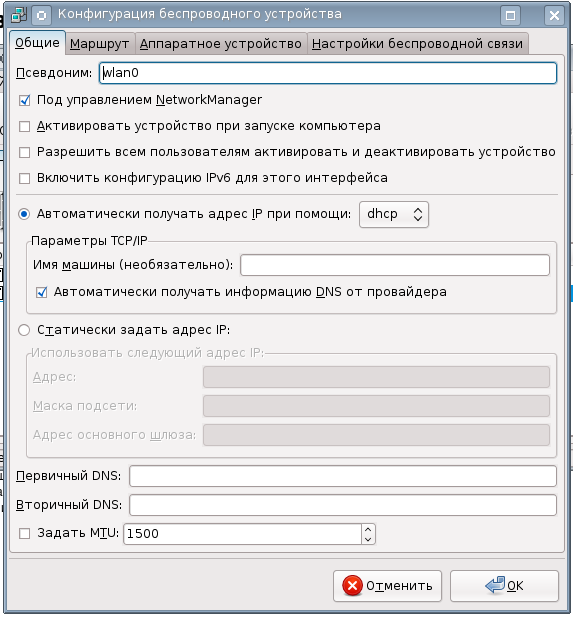Toggle Под управлением NetworkManager checkbox
The image size is (573, 617).
24,100
